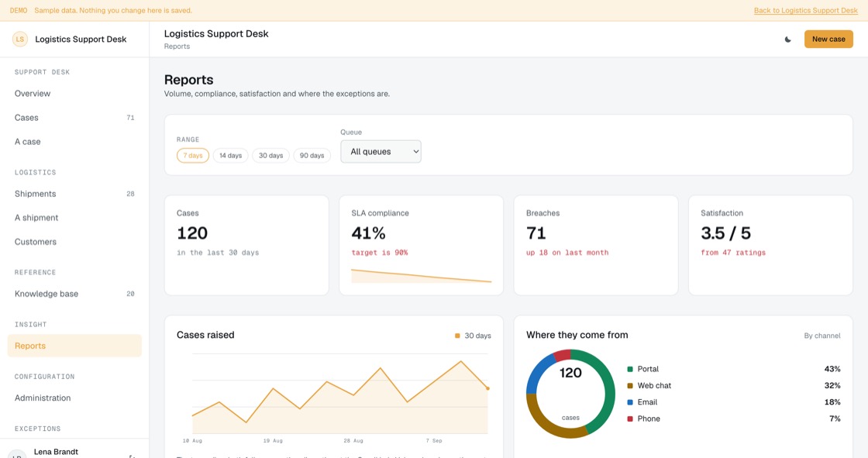Toggle dark mode with the moon icon

coord(787,40)
